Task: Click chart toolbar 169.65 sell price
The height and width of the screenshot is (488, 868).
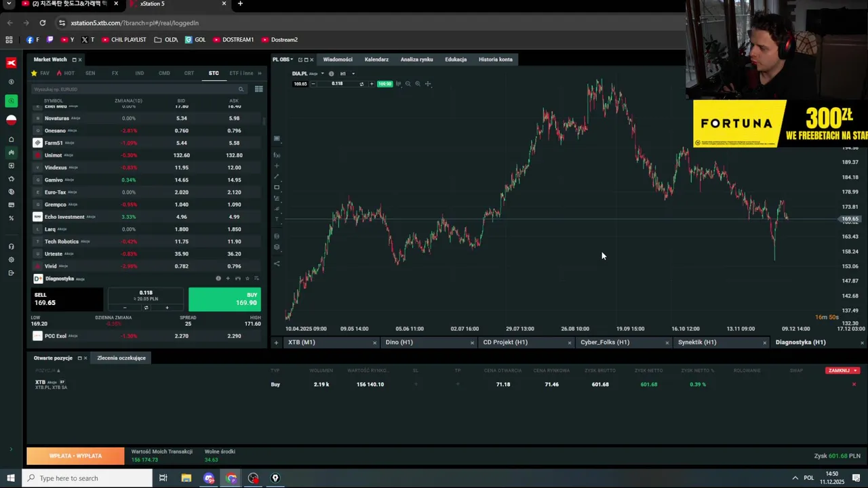Action: (x=300, y=84)
